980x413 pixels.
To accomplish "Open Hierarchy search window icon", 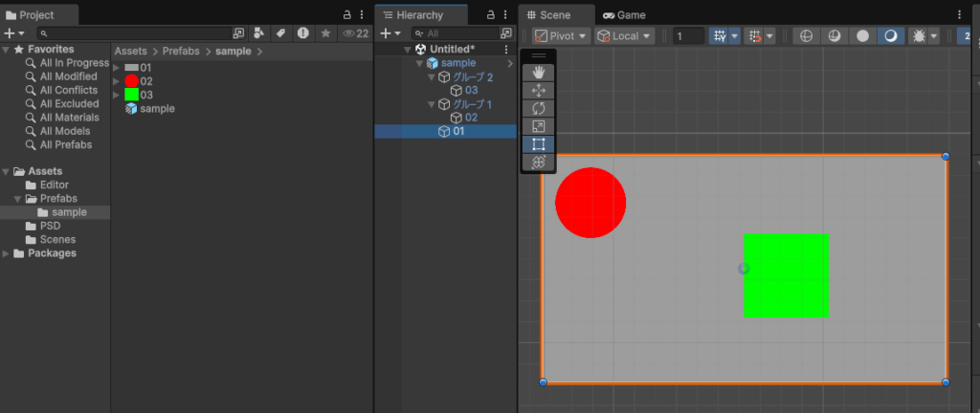I will point(506,33).
